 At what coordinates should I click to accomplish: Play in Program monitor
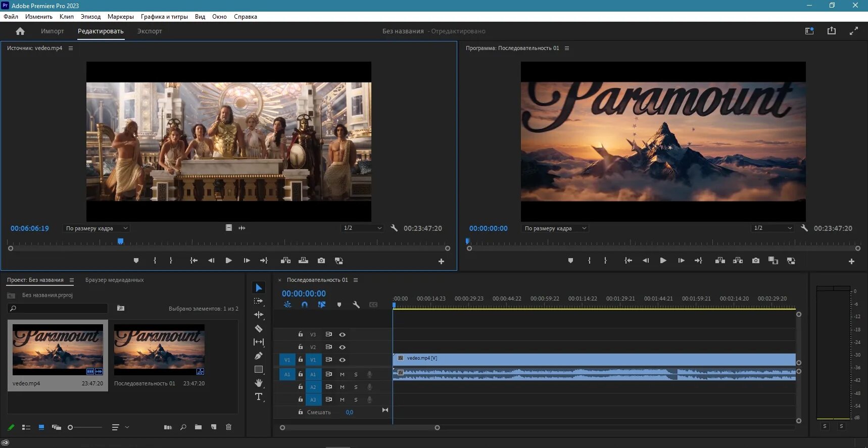pyautogui.click(x=663, y=261)
